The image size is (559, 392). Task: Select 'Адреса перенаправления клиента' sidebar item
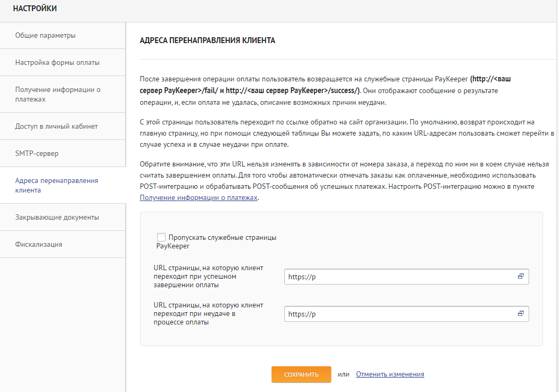56,185
